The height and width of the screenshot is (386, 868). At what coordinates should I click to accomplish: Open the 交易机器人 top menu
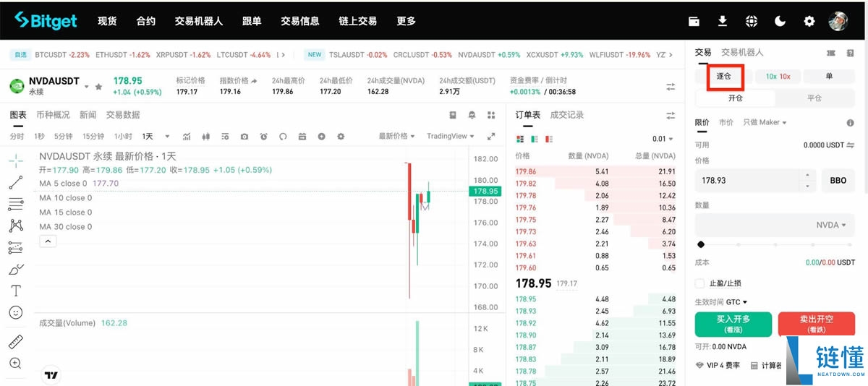click(x=198, y=21)
